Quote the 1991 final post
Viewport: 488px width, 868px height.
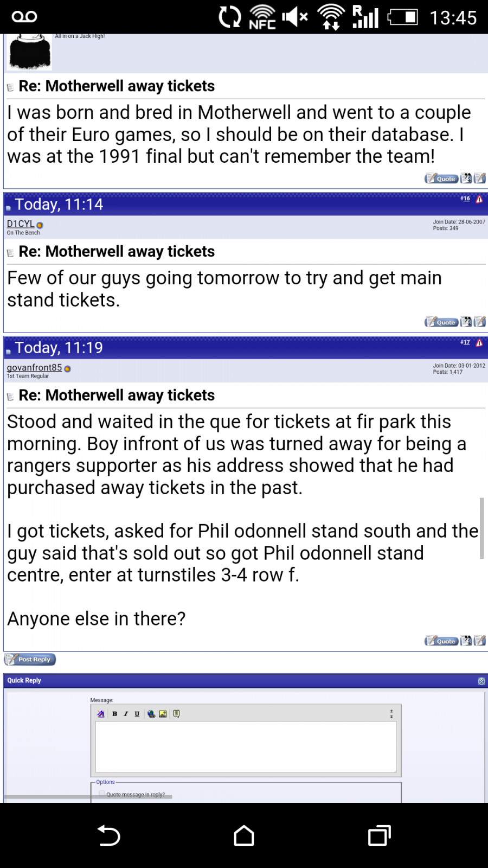(441, 178)
